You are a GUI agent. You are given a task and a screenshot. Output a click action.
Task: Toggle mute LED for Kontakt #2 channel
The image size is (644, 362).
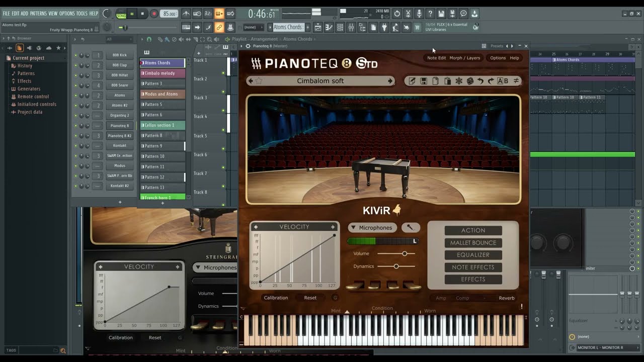[x=76, y=186]
